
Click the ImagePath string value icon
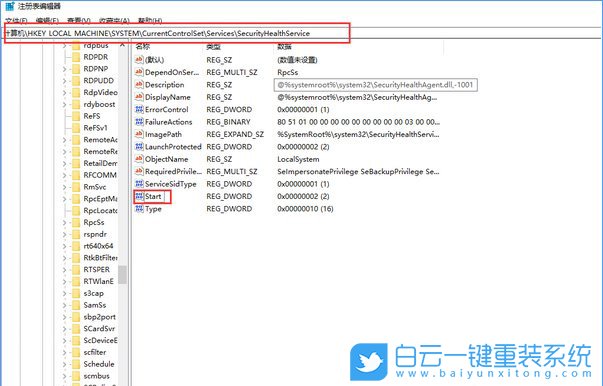point(139,134)
